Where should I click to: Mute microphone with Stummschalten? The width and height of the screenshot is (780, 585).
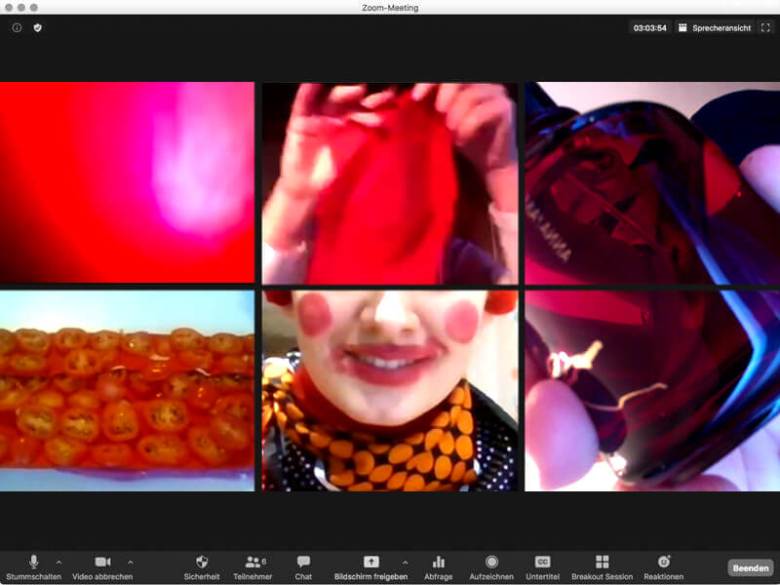pos(34,567)
